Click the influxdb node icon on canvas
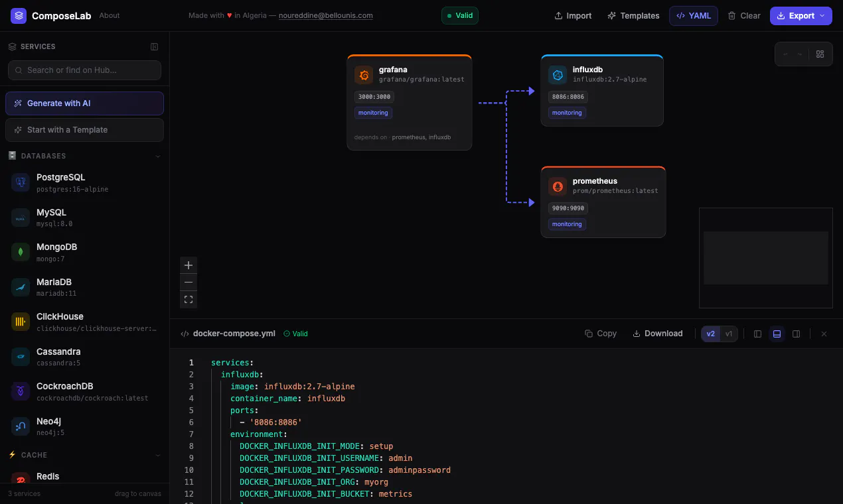The height and width of the screenshot is (504, 843). click(x=558, y=75)
